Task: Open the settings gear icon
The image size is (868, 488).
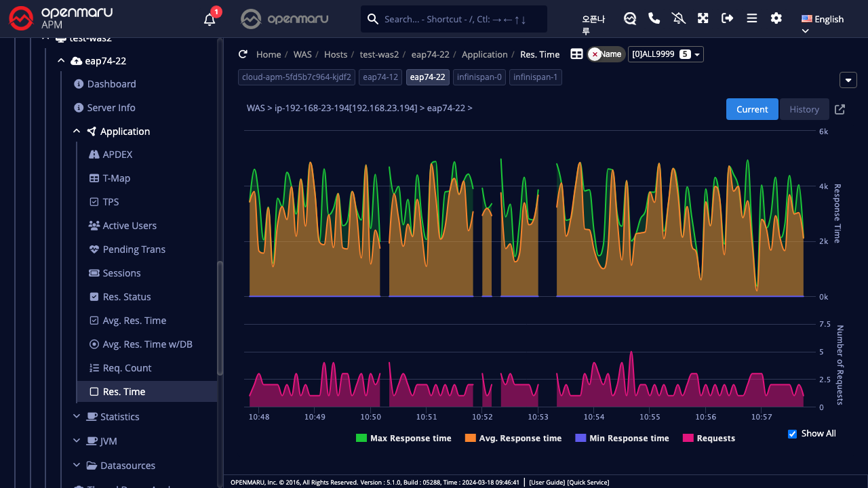Action: coord(776,18)
